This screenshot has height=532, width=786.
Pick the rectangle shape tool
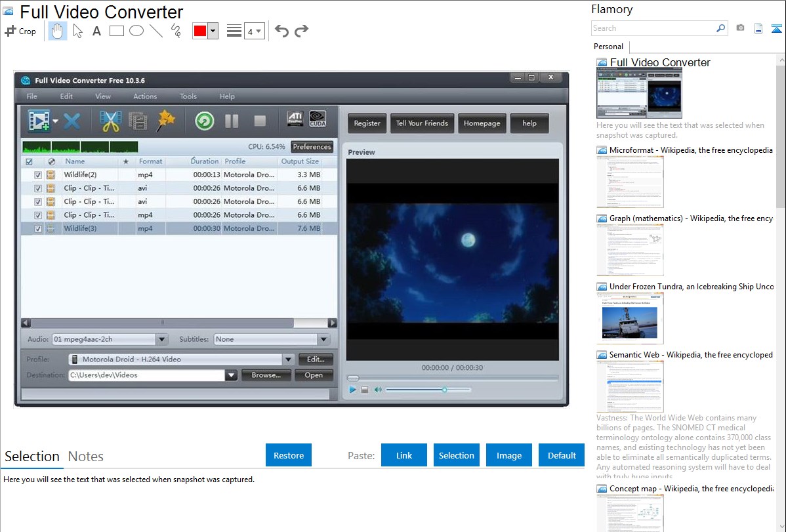117,31
